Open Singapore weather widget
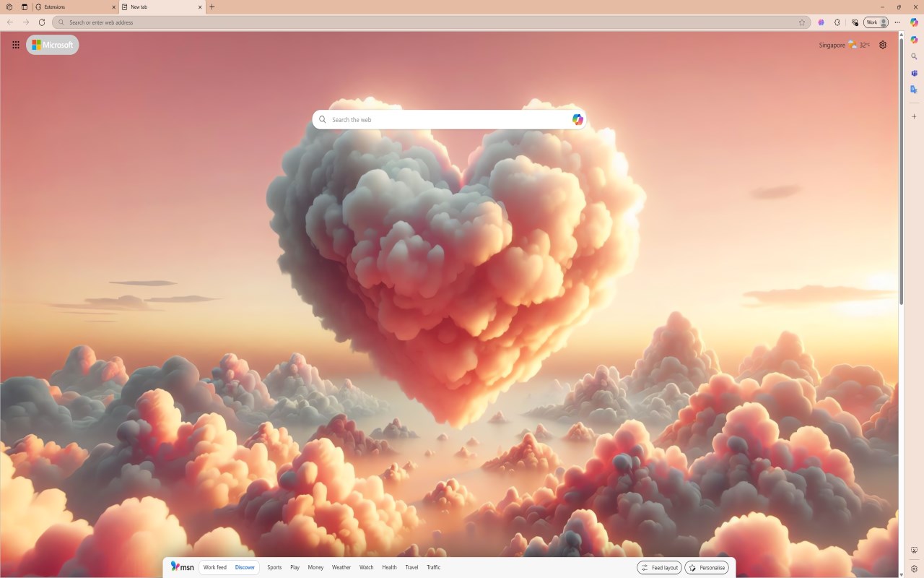The width and height of the screenshot is (924, 578). [x=844, y=45]
